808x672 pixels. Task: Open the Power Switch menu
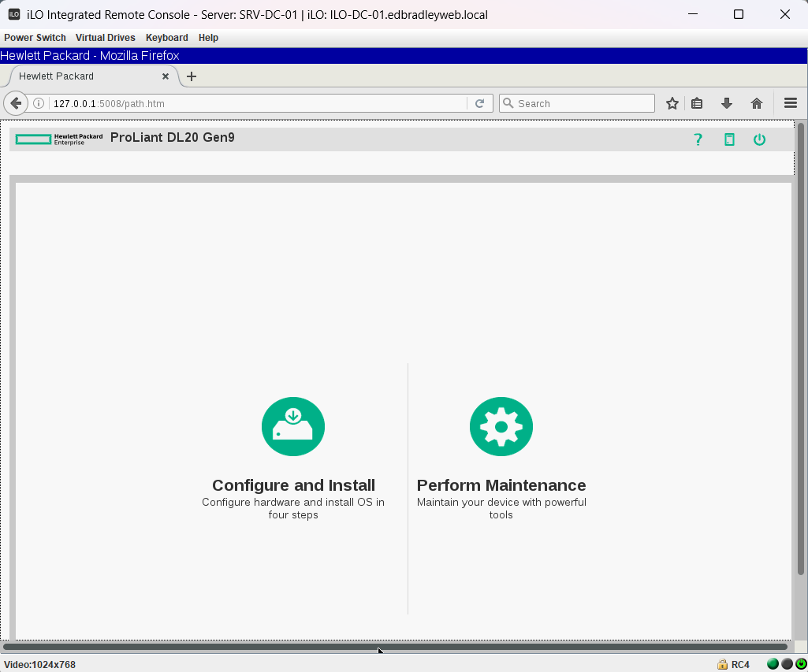pyautogui.click(x=35, y=37)
